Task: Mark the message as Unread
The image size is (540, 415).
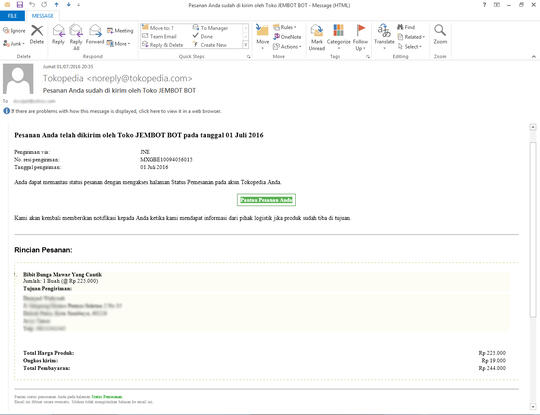Action: click(x=316, y=38)
